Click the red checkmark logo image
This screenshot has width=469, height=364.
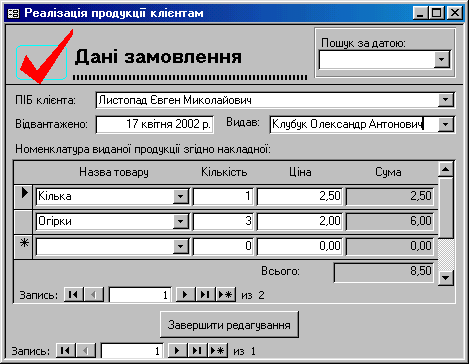[44, 57]
